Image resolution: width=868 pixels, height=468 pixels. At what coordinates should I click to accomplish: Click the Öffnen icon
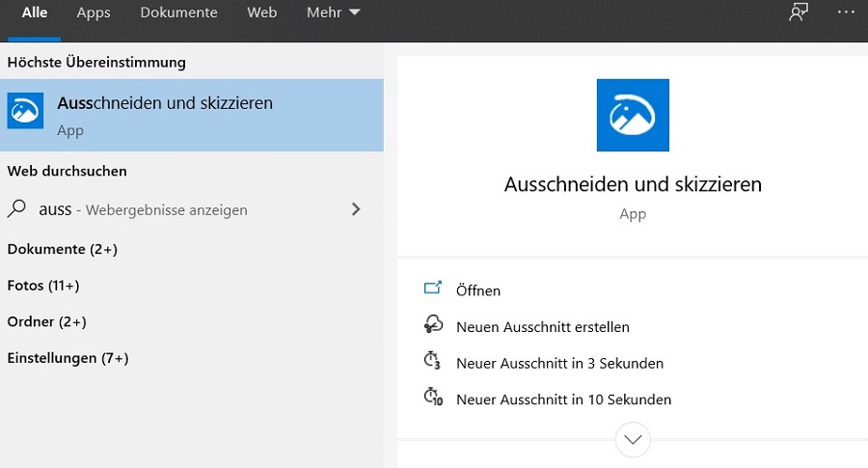(x=433, y=289)
